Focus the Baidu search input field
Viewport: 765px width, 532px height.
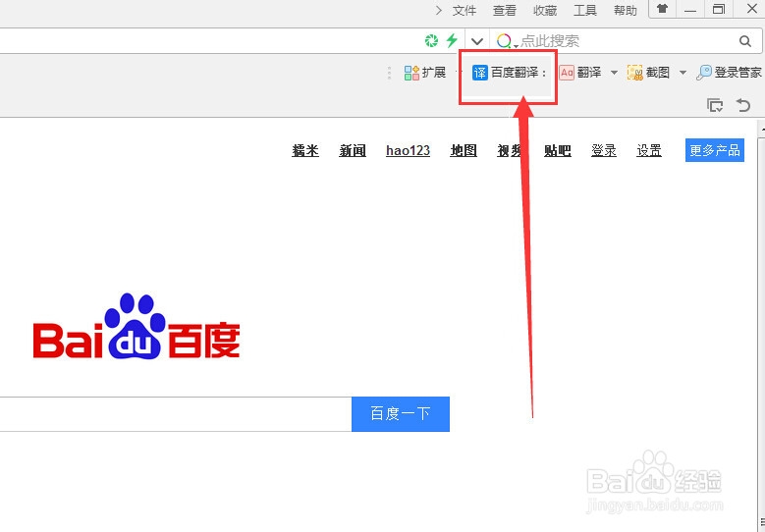click(176, 414)
